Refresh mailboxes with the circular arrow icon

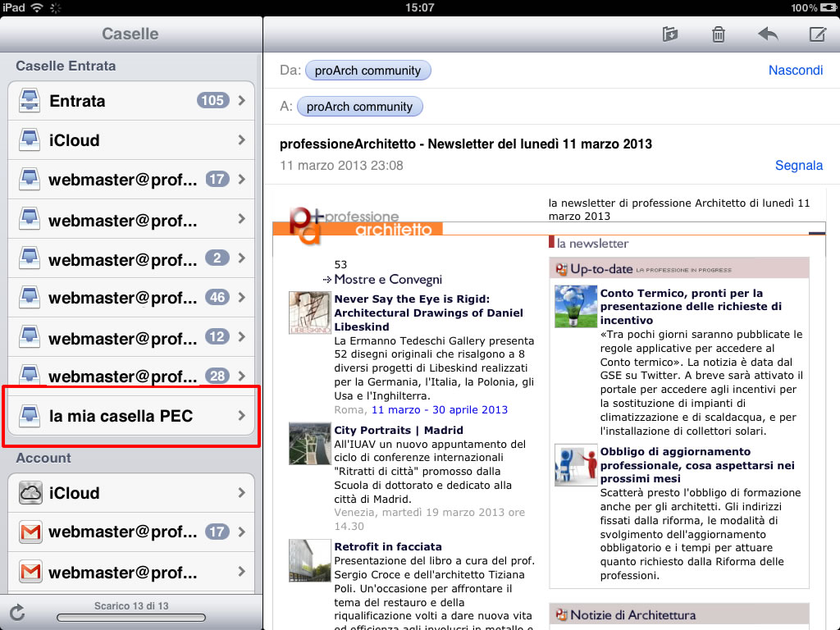[x=16, y=611]
